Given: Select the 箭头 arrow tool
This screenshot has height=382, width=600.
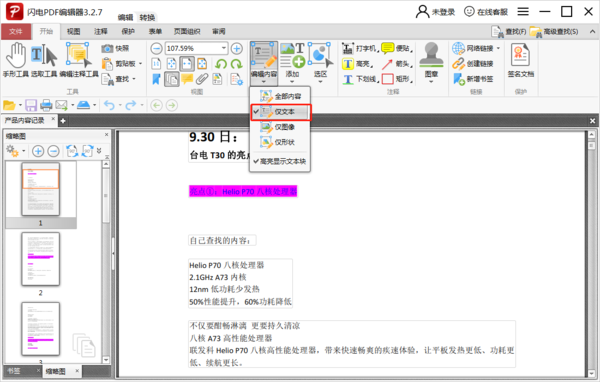Looking at the screenshot, I should tap(397, 64).
